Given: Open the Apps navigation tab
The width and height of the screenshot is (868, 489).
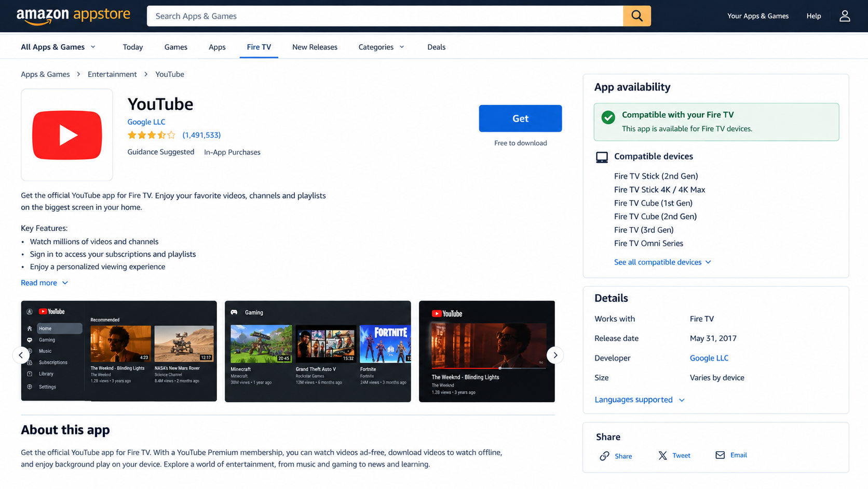Looking at the screenshot, I should [217, 47].
